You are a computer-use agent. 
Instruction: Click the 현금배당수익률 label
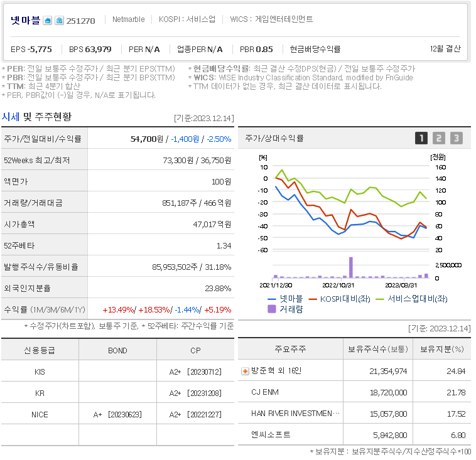(315, 49)
